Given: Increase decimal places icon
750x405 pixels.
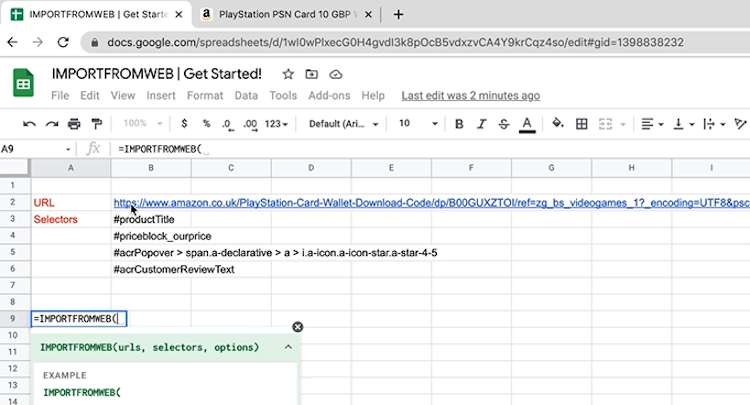Looking at the screenshot, I should click(250, 124).
